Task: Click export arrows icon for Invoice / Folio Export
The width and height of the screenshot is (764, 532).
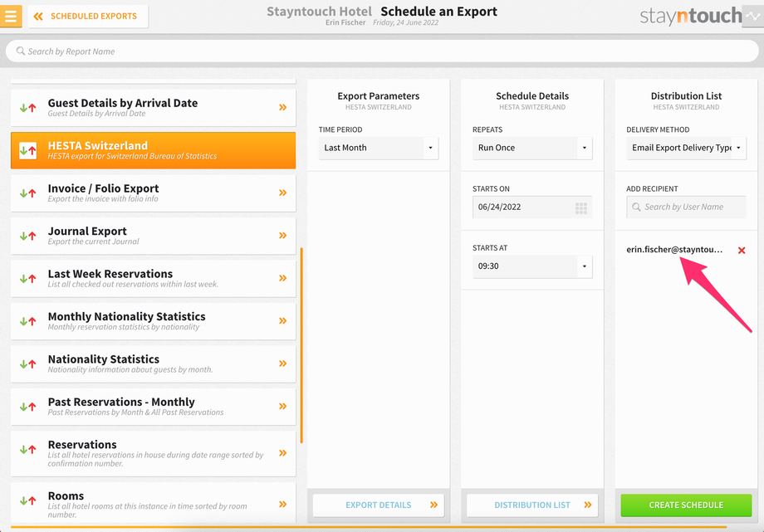Action: 27,193
